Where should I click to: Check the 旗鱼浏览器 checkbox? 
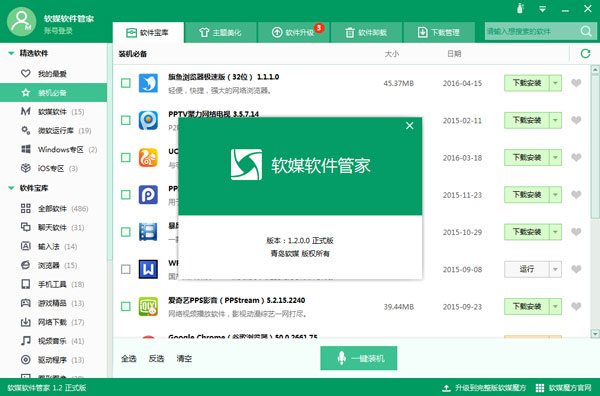pos(126,83)
